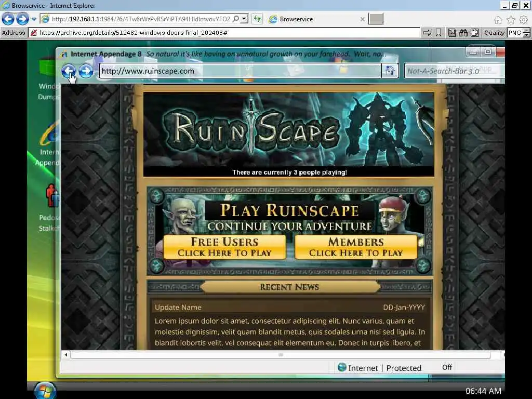Open the IE tools gear icon

pyautogui.click(x=524, y=20)
